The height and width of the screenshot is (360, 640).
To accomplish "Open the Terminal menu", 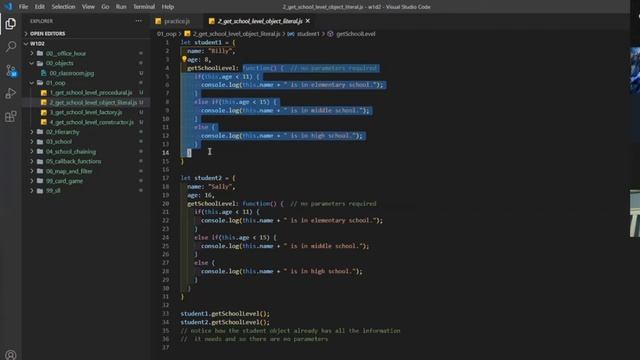I will [144, 7].
